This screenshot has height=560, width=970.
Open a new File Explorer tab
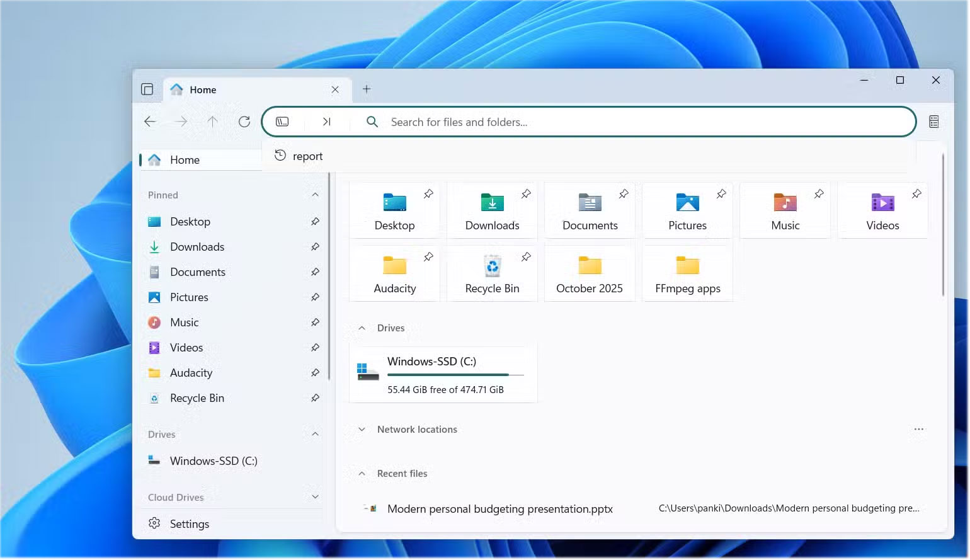(367, 89)
